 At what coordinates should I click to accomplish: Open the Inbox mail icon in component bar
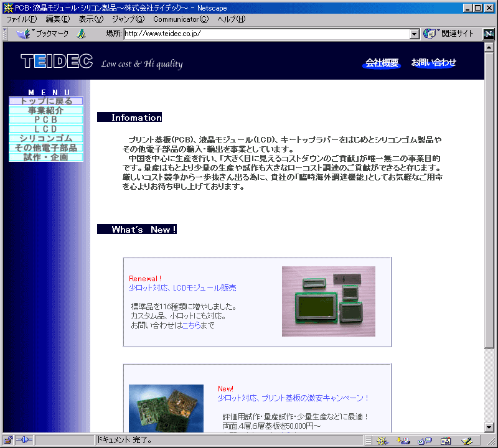(403, 441)
